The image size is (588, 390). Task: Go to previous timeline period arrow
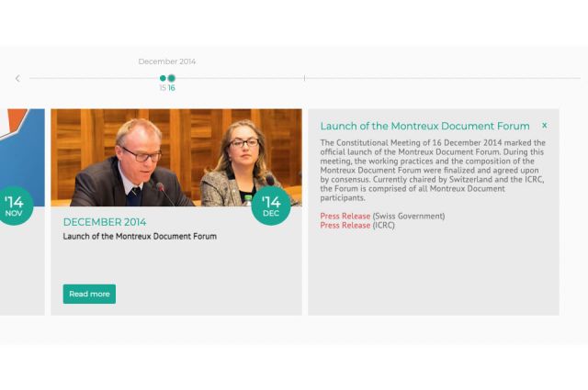[17, 78]
